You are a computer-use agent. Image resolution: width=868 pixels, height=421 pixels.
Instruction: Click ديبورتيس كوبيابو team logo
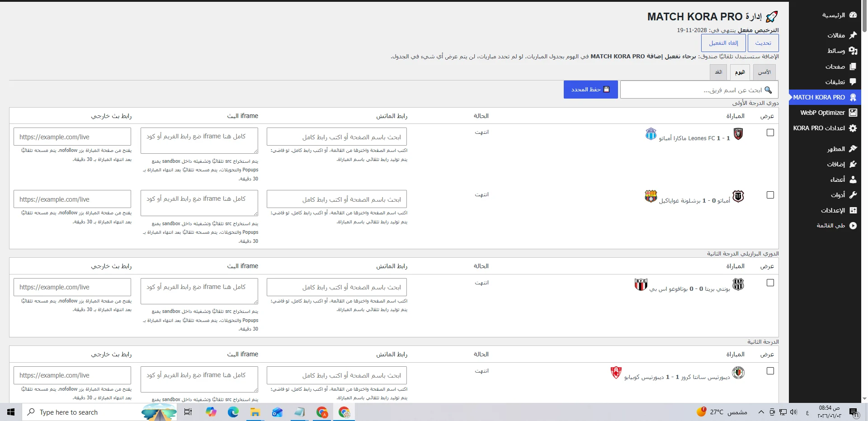[x=616, y=373]
